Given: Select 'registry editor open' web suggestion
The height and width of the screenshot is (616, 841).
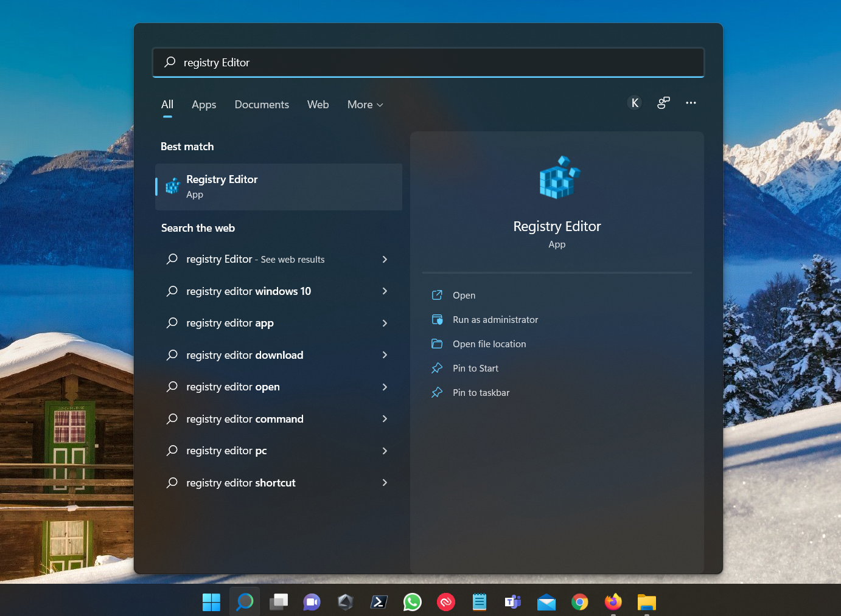Looking at the screenshot, I should (x=279, y=387).
